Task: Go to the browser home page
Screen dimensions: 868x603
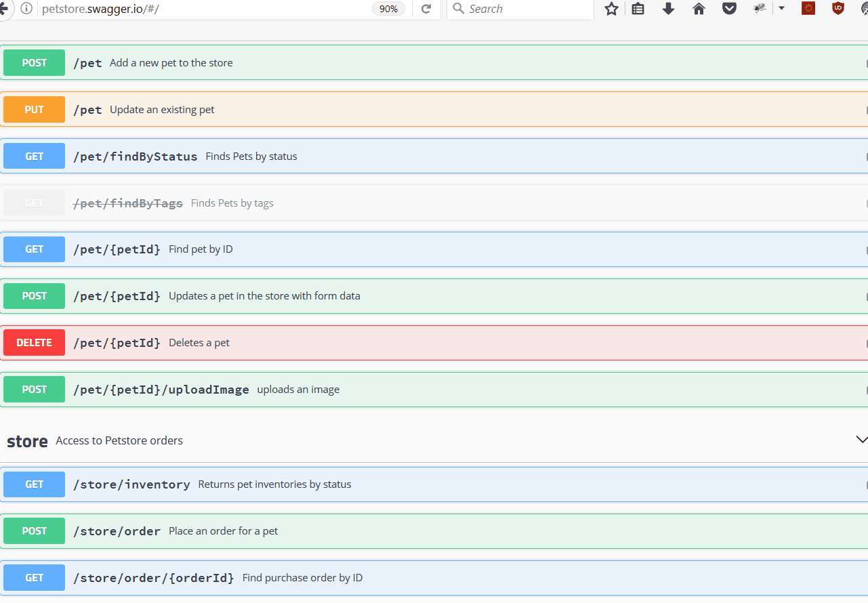Action: [699, 9]
